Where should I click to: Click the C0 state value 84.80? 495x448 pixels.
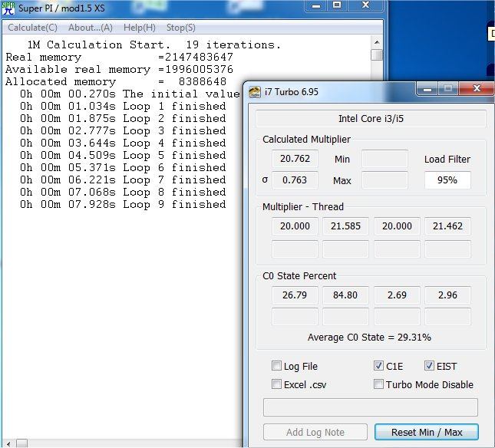point(345,295)
